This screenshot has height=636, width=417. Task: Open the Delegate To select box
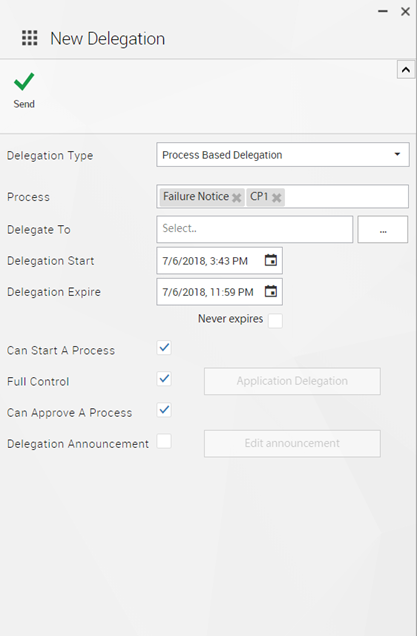[x=254, y=229]
